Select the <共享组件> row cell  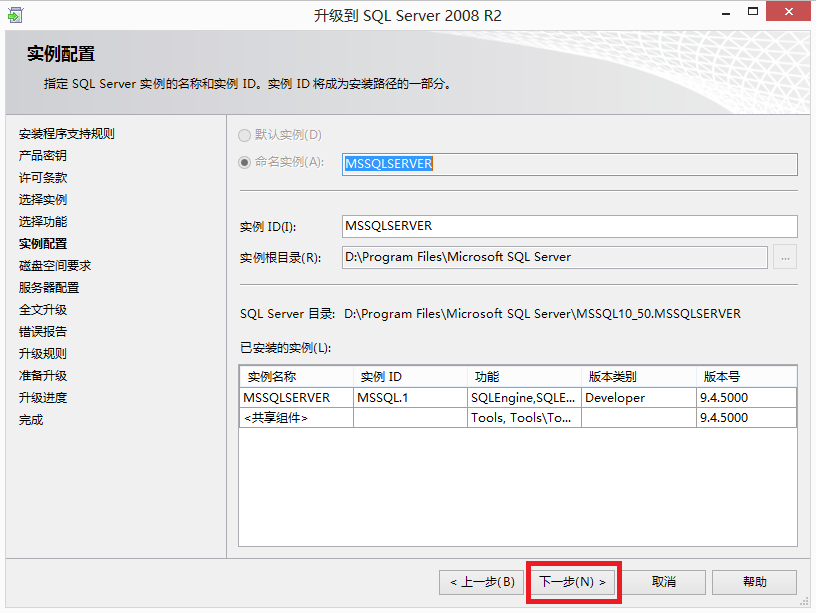point(296,418)
